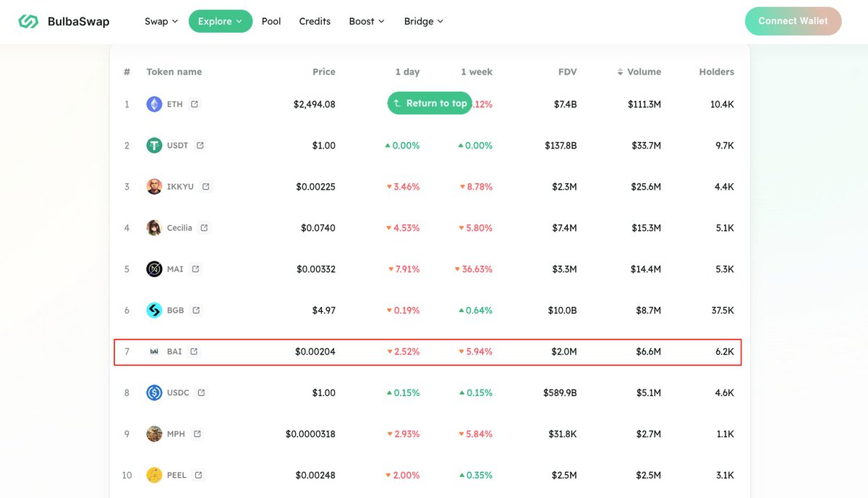Click the ETH price $2,494.08
The height and width of the screenshot is (498, 868).
click(315, 104)
